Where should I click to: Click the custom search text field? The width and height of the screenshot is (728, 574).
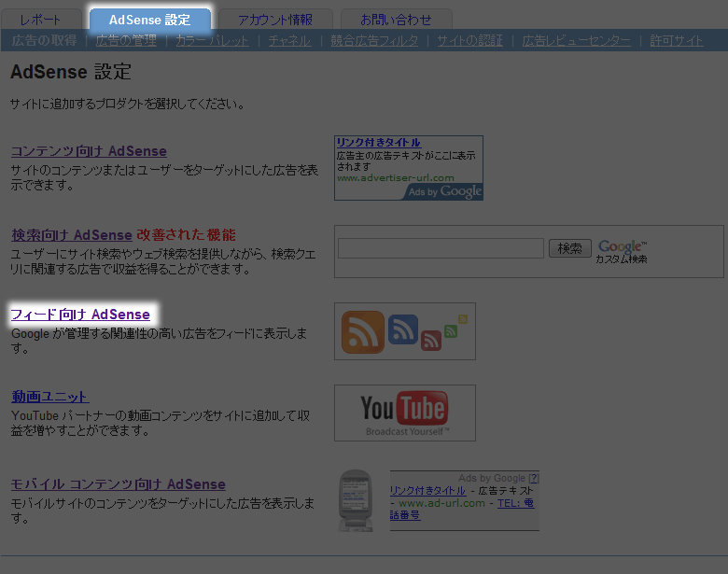click(441, 248)
